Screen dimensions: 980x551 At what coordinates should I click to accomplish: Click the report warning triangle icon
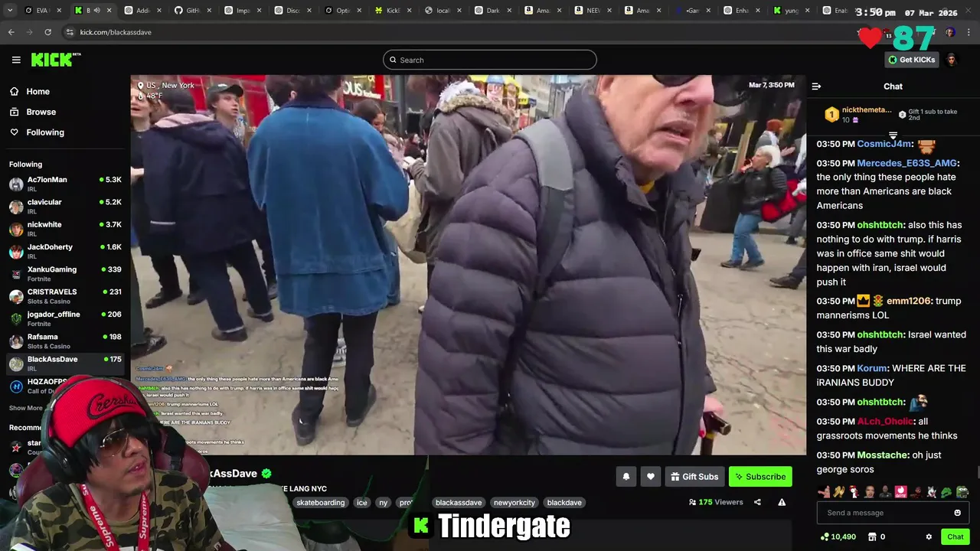[x=782, y=502]
